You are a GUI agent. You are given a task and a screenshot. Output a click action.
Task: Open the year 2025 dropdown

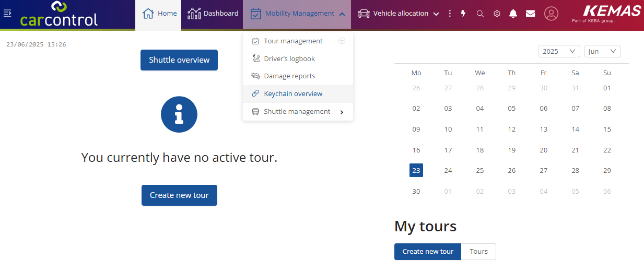click(x=559, y=51)
